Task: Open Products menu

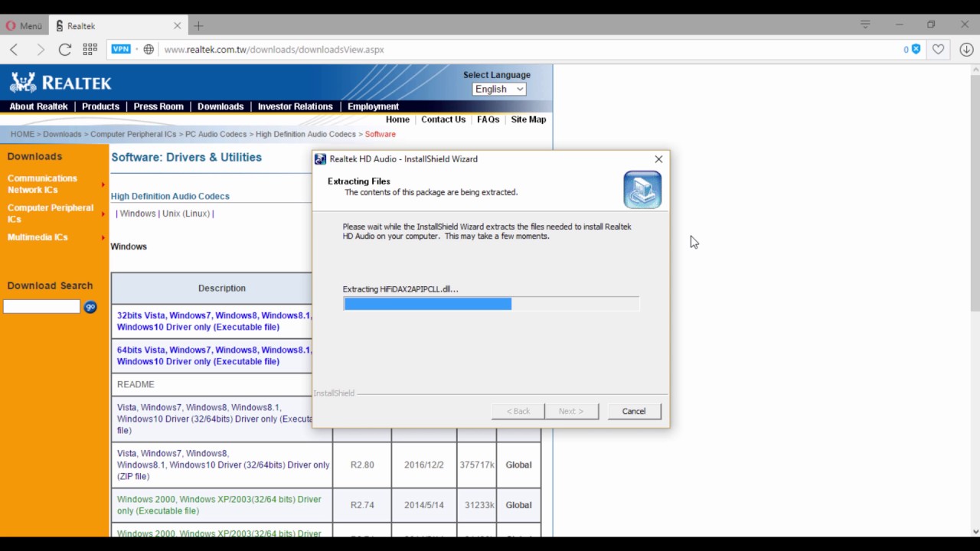Action: click(x=100, y=106)
